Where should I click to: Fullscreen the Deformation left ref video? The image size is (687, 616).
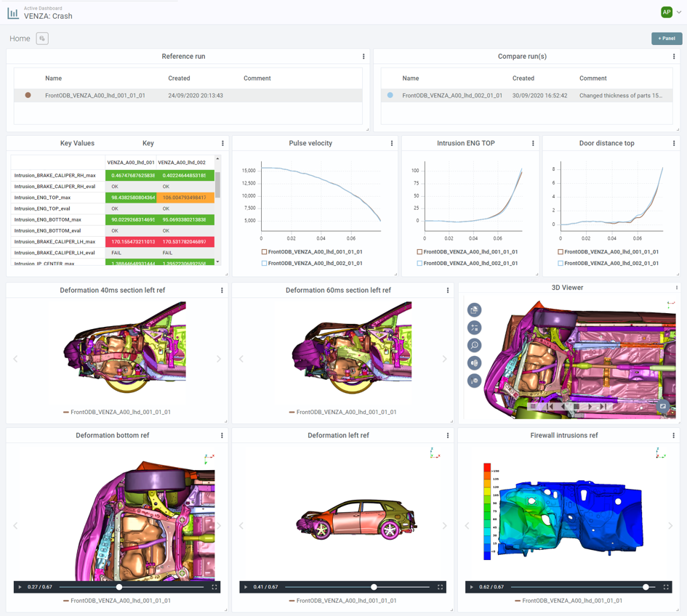coord(440,587)
